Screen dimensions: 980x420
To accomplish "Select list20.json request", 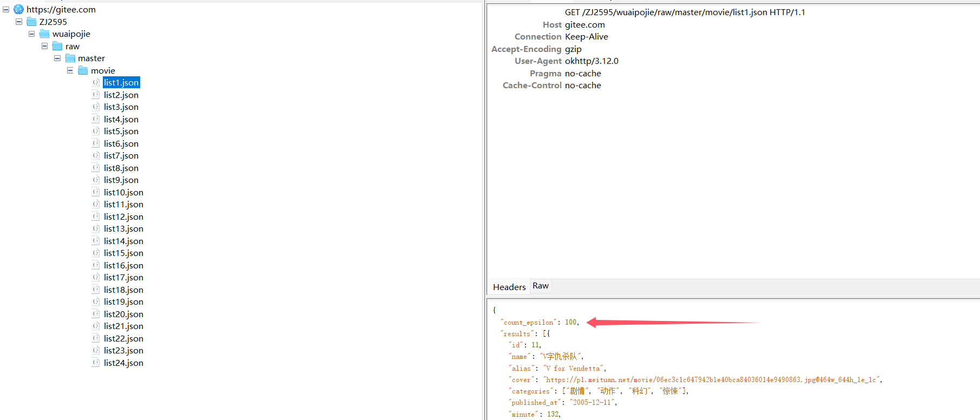I will click(123, 314).
